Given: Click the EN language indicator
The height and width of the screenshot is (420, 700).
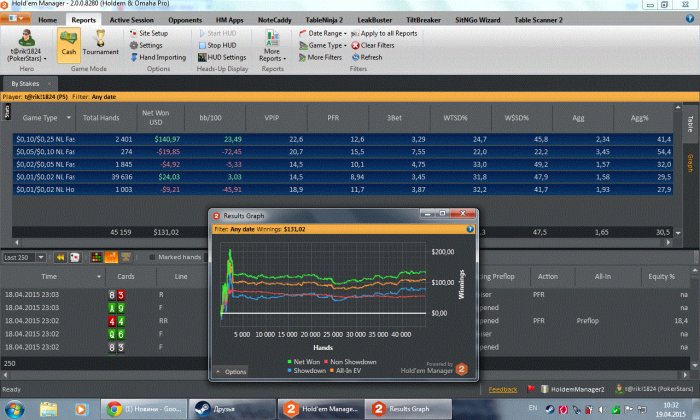Looking at the screenshot, I should tap(533, 408).
